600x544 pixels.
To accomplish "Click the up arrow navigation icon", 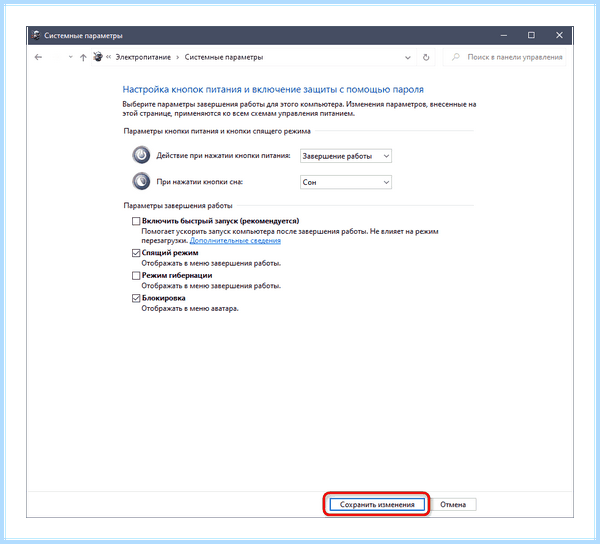I will [83, 57].
